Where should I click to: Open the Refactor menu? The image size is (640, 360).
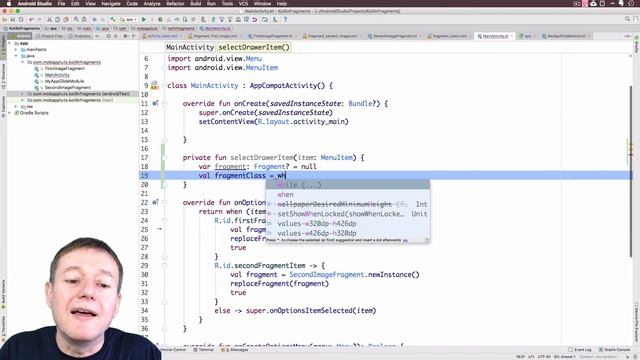[175, 3]
